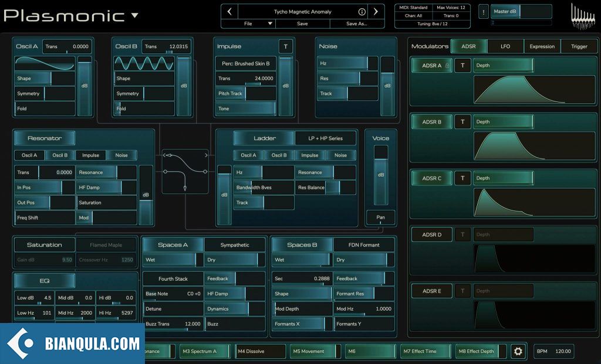
Task: Open the Perc: Brushed Skin B impulse selector
Action: 246,63
